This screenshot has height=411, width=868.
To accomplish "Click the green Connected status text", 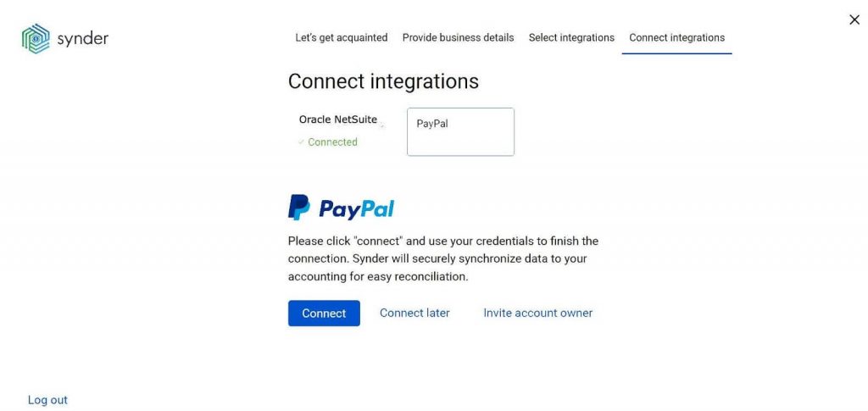I will coord(332,142).
